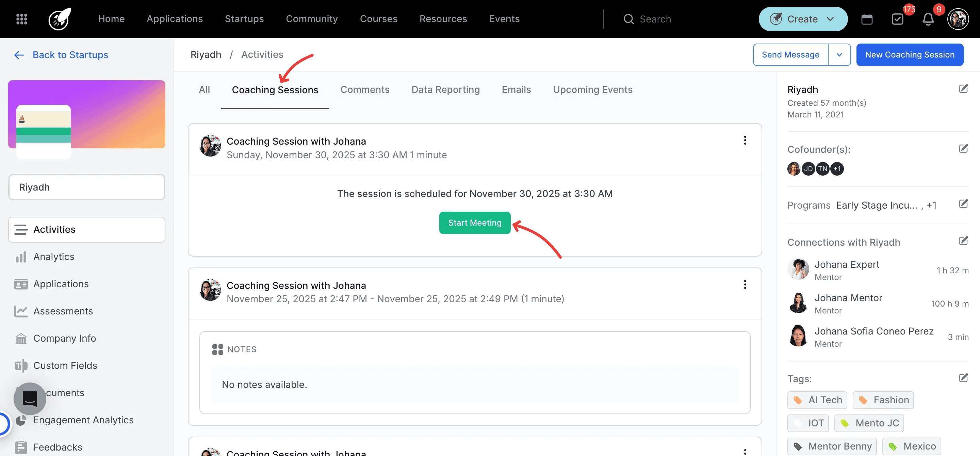Open the chat support bubble
Viewport: 980px width, 456px height.
point(29,398)
